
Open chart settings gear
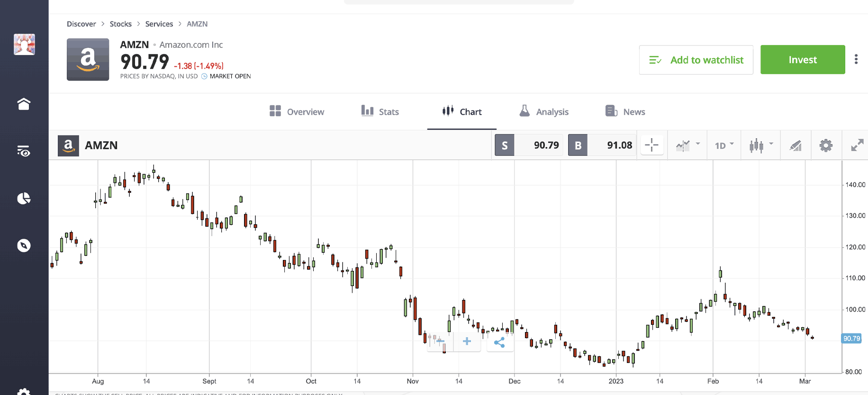826,145
